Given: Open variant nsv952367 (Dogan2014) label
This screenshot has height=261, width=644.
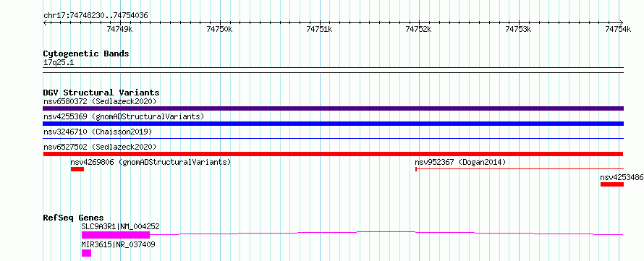Looking at the screenshot, I should point(460,162).
